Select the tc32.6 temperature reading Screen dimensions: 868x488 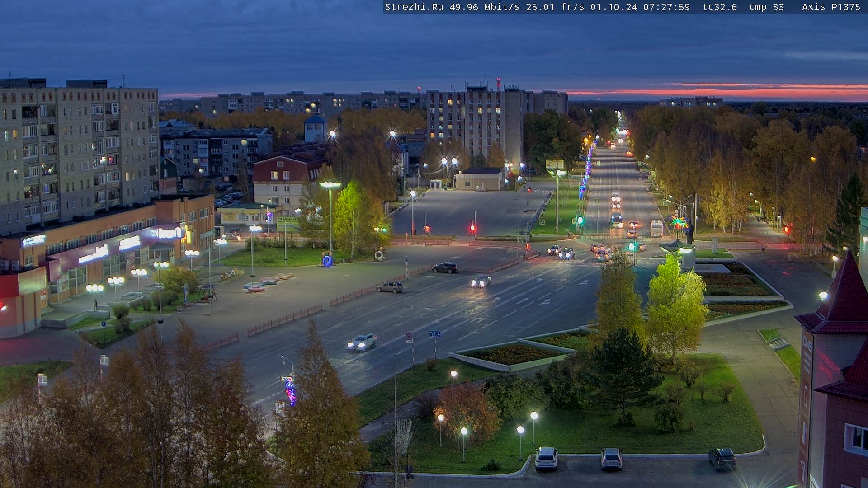720,7
